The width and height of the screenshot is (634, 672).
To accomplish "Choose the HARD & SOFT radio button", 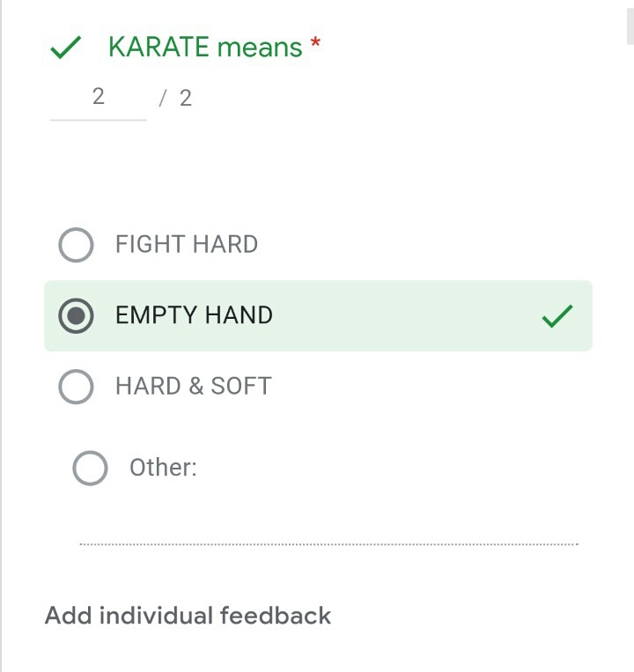I will point(76,386).
